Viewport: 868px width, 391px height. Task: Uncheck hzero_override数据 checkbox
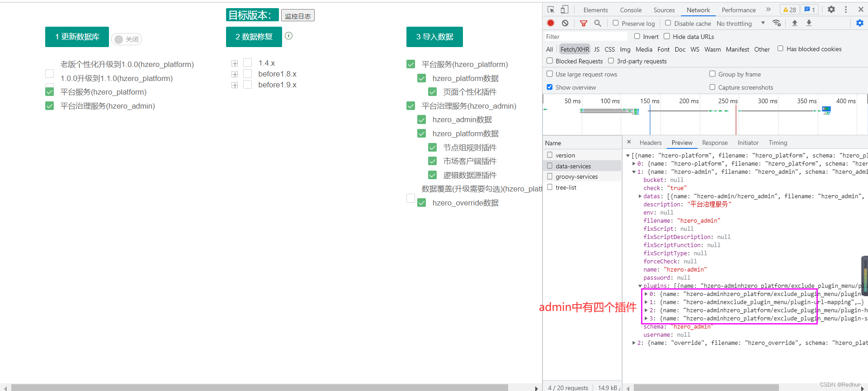coord(422,203)
